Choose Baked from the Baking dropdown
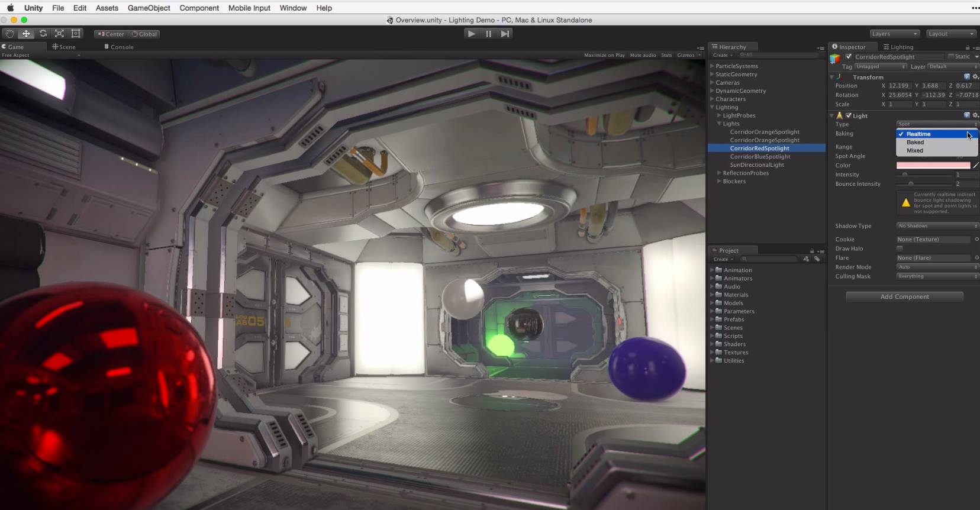Image resolution: width=980 pixels, height=510 pixels. (915, 143)
